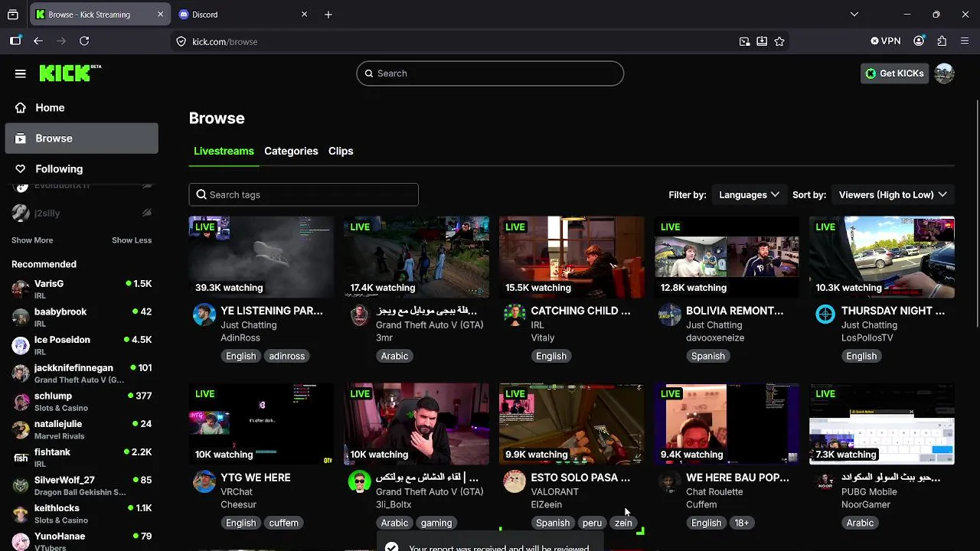Click keithlocks avatar icon
This screenshot has height=551, width=980.
pyautogui.click(x=21, y=514)
